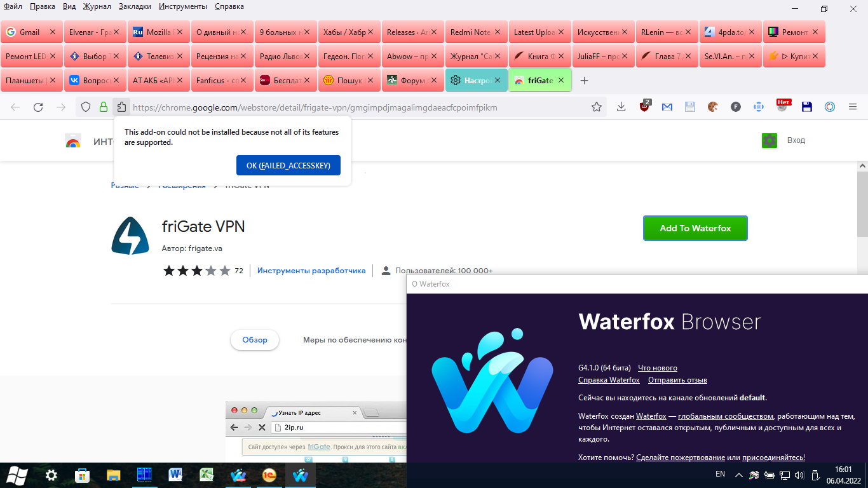Open the Инструменты menu

(x=183, y=6)
